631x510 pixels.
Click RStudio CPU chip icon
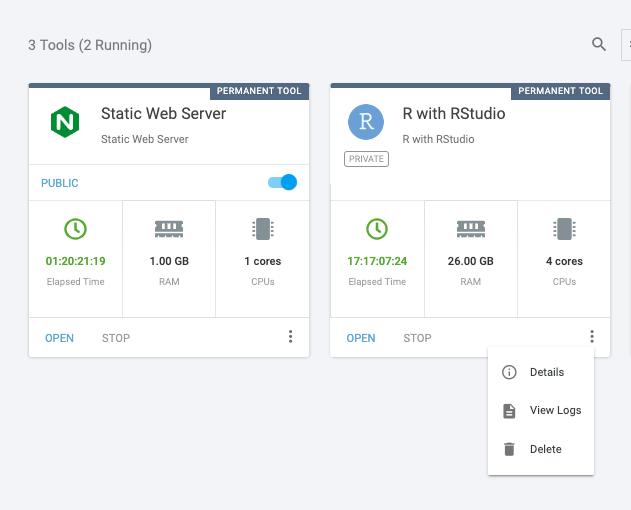(x=564, y=229)
